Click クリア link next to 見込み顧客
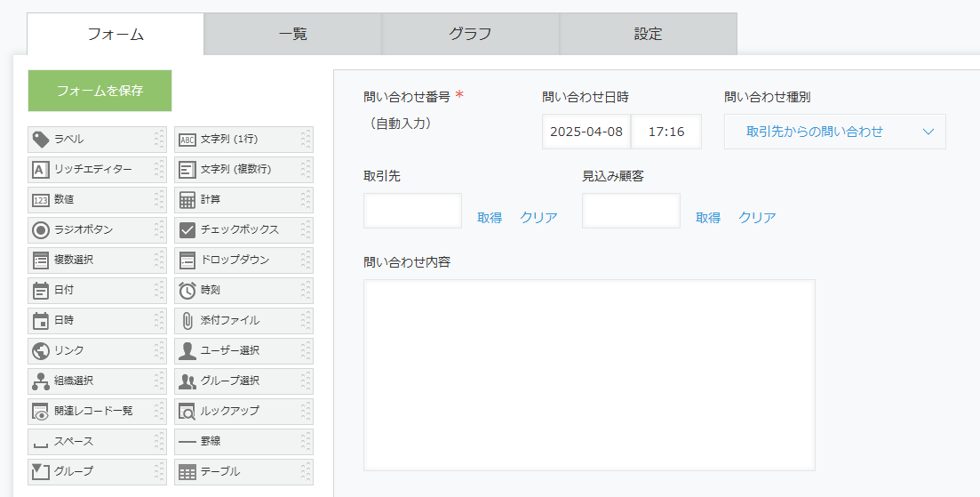Image resolution: width=980 pixels, height=497 pixels. tap(757, 218)
